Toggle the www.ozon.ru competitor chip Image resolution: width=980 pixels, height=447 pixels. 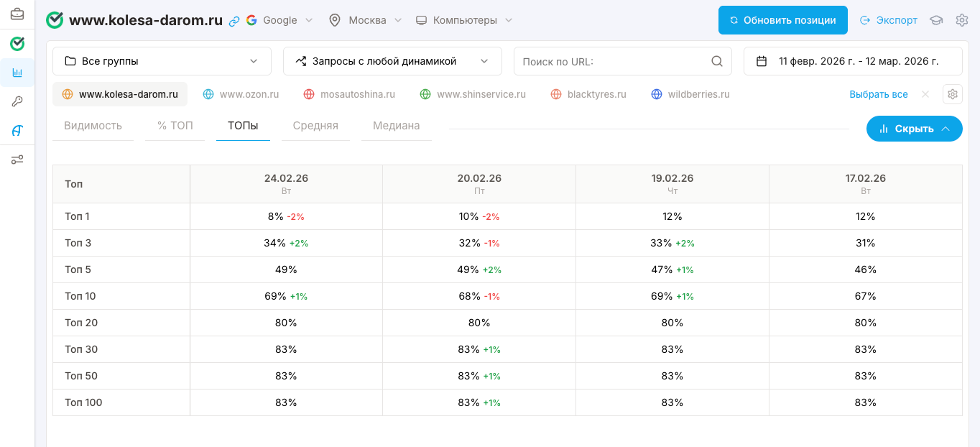[x=241, y=94]
